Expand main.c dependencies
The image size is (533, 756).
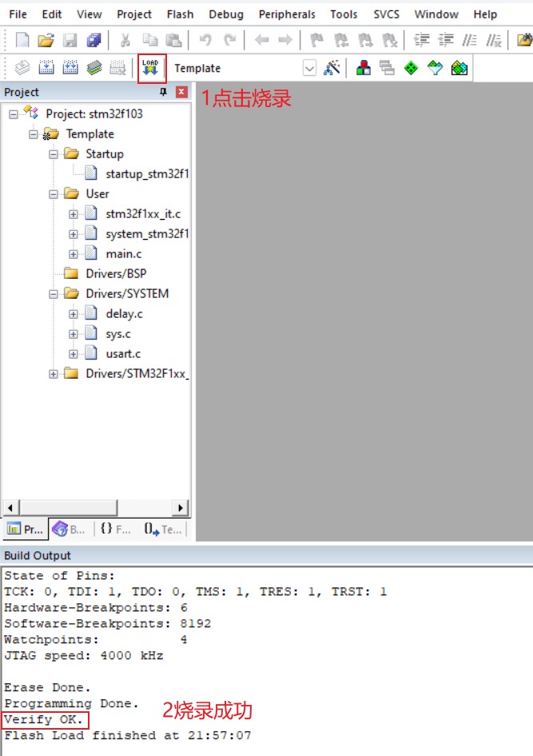(74, 254)
